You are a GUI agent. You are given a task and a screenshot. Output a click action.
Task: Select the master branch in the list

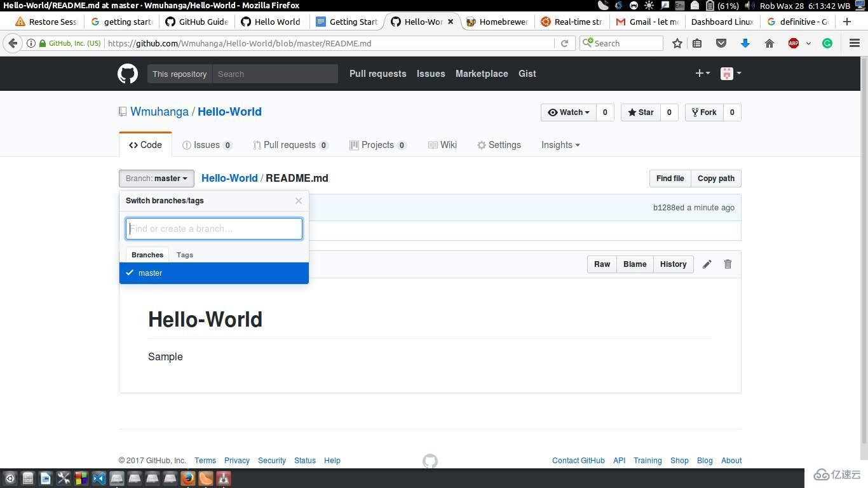click(x=214, y=273)
